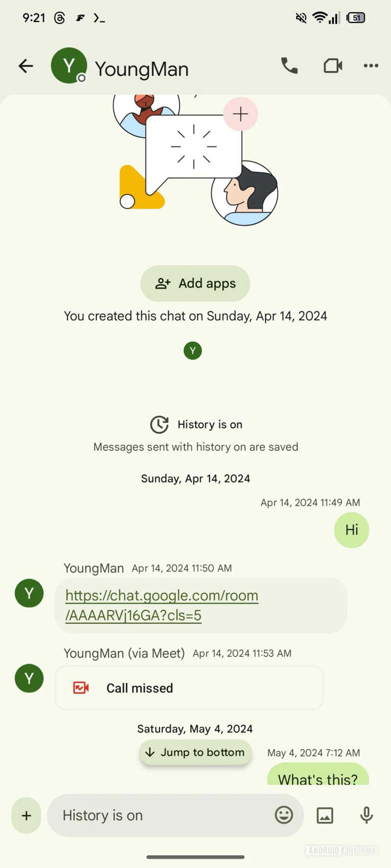
Task: Tap the History is on status indicator
Action: coord(209,425)
